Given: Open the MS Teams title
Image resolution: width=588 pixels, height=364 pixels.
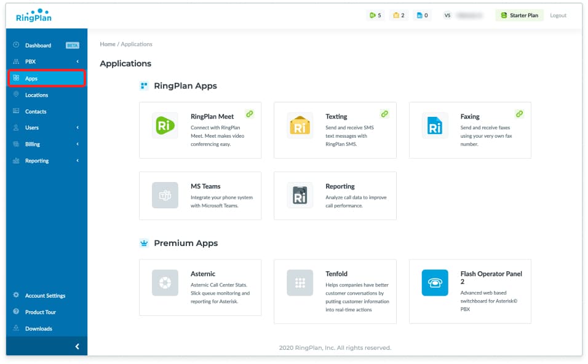Looking at the screenshot, I should 205,186.
